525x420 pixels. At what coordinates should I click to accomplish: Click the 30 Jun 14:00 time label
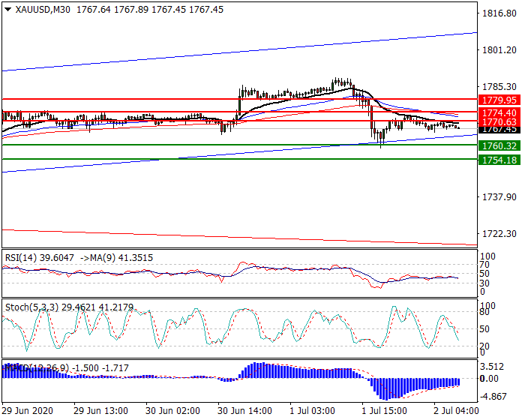244,410
